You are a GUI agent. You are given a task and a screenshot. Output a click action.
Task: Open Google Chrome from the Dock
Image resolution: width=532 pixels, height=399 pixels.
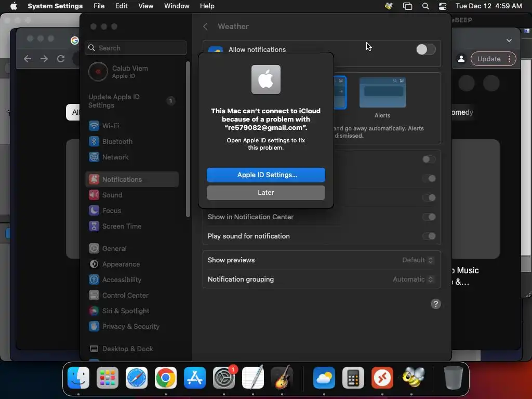pyautogui.click(x=166, y=378)
